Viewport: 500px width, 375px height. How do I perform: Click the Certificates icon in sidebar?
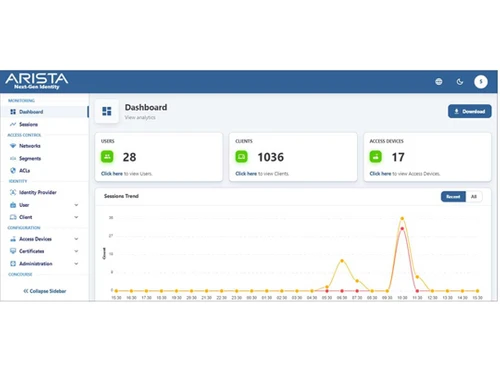click(13, 251)
